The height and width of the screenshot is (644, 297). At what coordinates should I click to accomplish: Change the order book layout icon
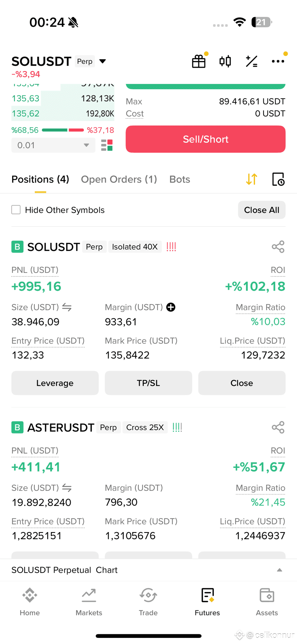[x=107, y=145]
